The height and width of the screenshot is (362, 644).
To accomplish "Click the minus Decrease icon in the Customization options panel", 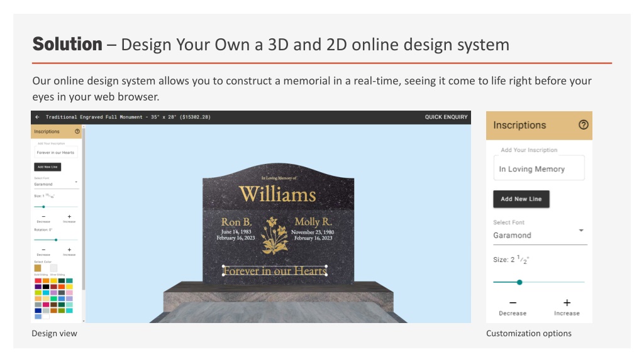I will tap(513, 303).
